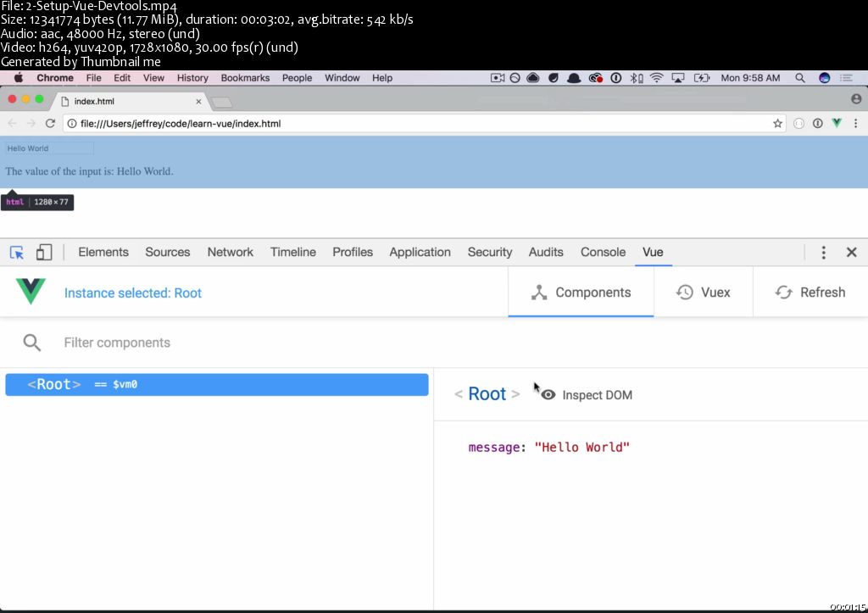
Task: Open the Bookmarks menu
Action: (x=245, y=78)
